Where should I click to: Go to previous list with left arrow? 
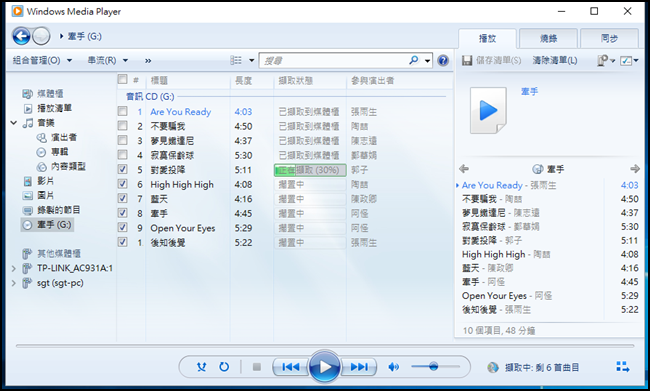[464, 169]
